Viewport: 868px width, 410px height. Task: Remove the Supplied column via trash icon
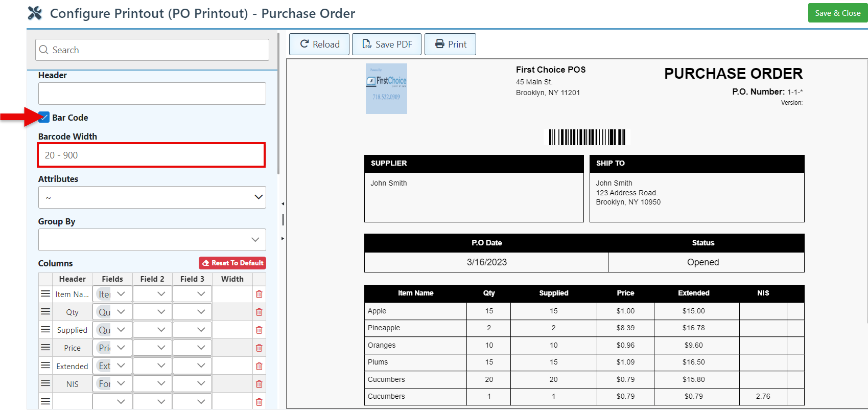pyautogui.click(x=259, y=330)
